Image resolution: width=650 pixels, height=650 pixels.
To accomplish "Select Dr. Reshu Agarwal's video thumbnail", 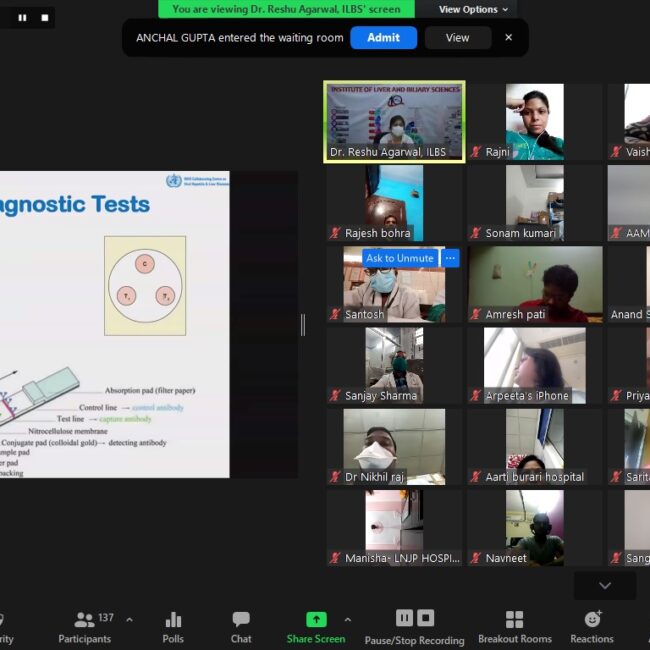I will coord(394,121).
